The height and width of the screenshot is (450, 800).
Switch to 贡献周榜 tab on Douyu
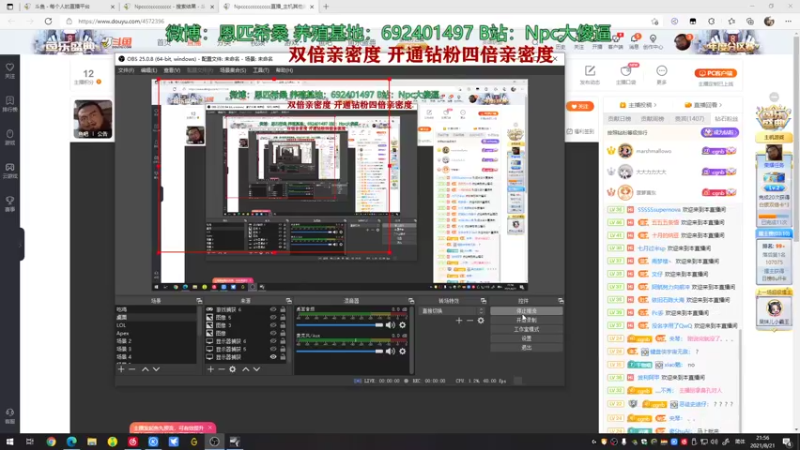point(652,119)
